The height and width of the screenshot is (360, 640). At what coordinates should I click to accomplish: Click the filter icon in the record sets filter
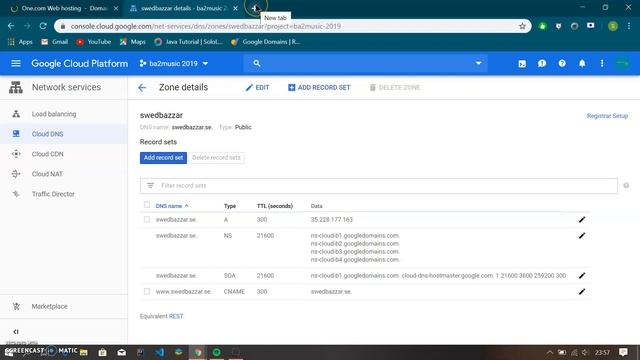click(150, 186)
